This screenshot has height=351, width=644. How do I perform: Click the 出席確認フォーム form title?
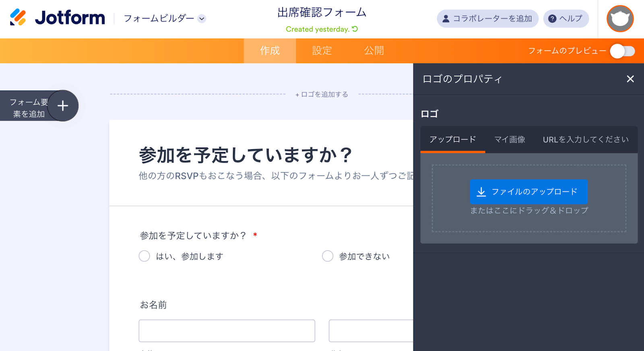(322, 12)
